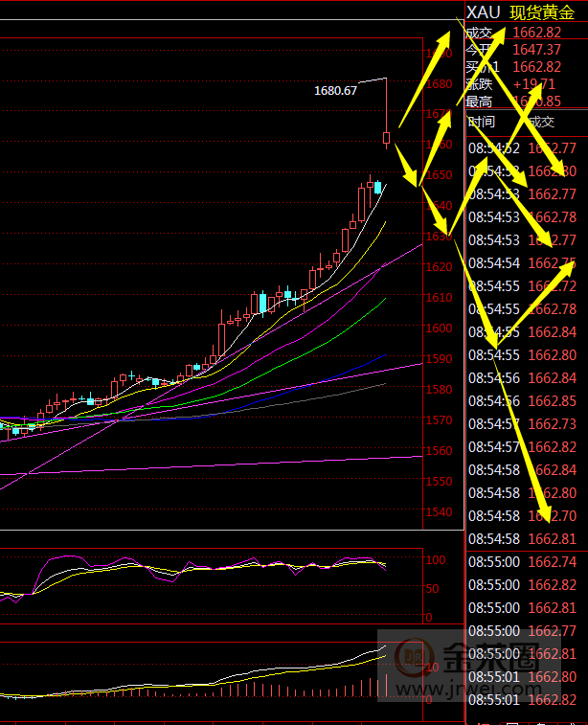
Task: Select the 08:54:54 trade row
Action: click(522, 263)
